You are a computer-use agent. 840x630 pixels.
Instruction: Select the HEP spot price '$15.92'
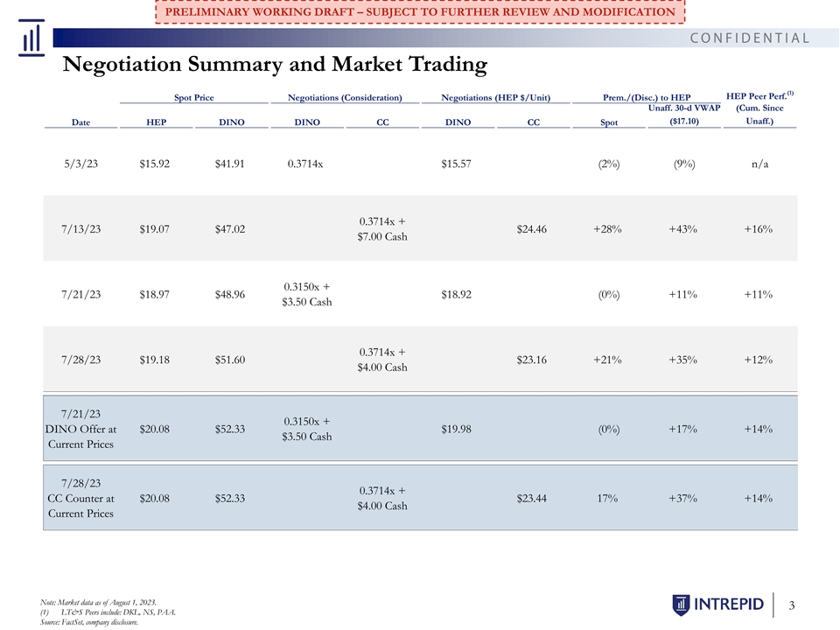click(x=155, y=164)
